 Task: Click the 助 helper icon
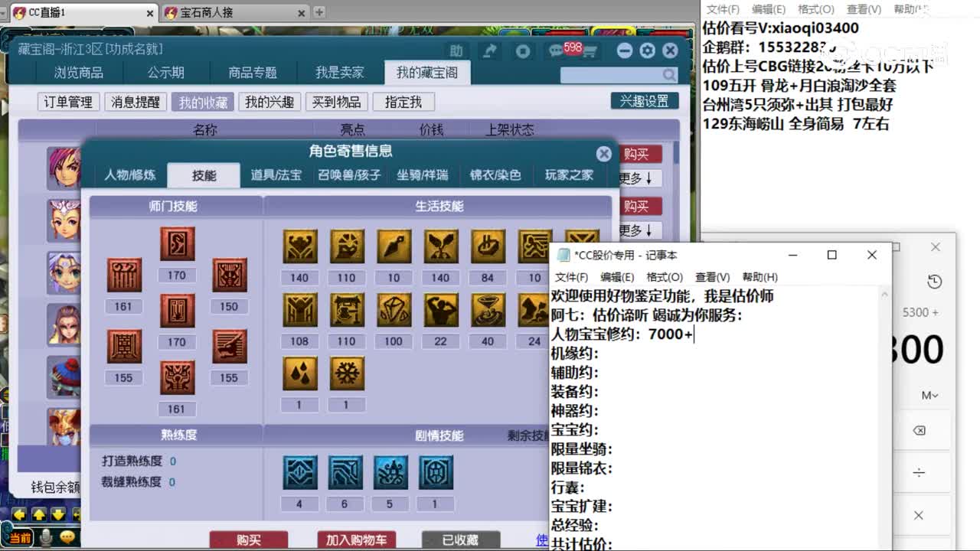[456, 51]
